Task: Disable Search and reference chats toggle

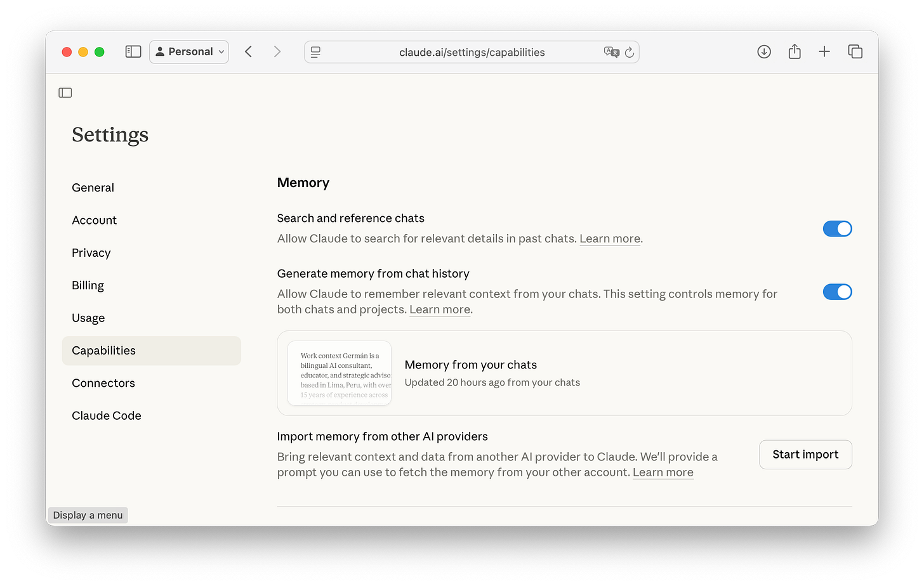Action: [837, 229]
